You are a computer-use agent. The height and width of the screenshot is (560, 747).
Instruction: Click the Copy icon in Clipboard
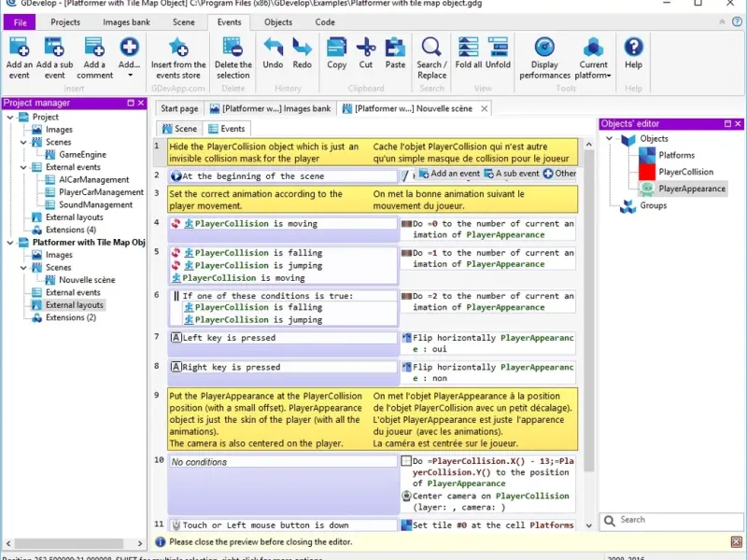[336, 48]
